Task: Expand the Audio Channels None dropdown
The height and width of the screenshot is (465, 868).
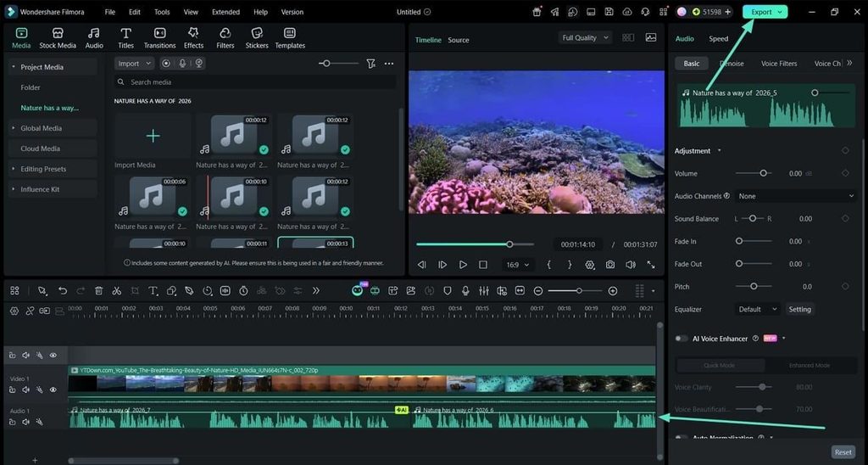Action: [796, 196]
